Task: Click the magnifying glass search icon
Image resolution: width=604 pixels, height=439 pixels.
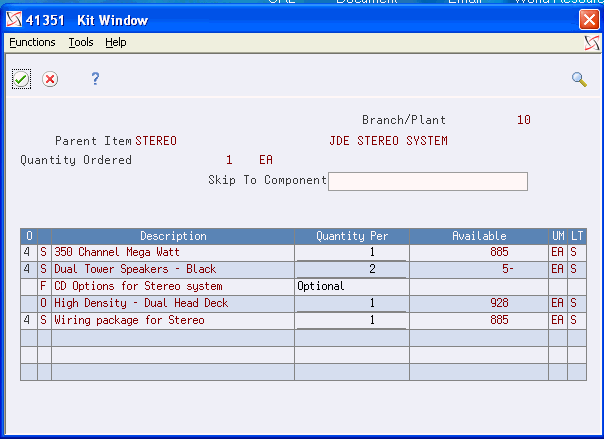Action: (x=579, y=79)
